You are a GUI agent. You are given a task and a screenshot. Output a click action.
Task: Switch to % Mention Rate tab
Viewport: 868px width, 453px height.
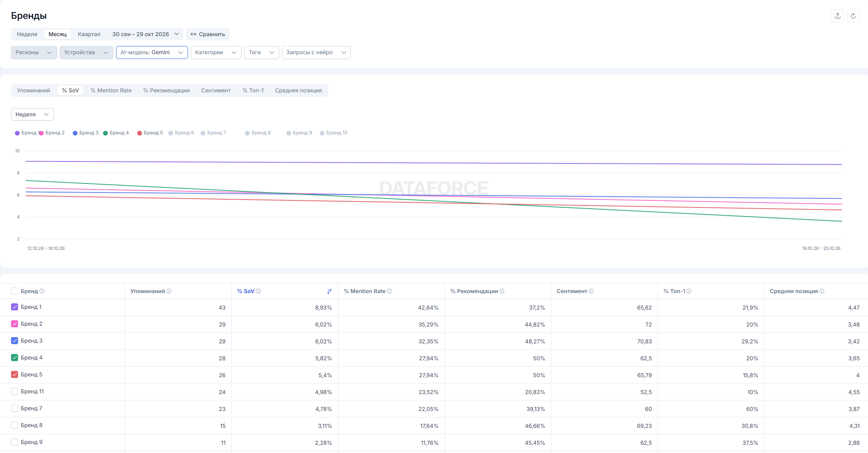point(111,90)
